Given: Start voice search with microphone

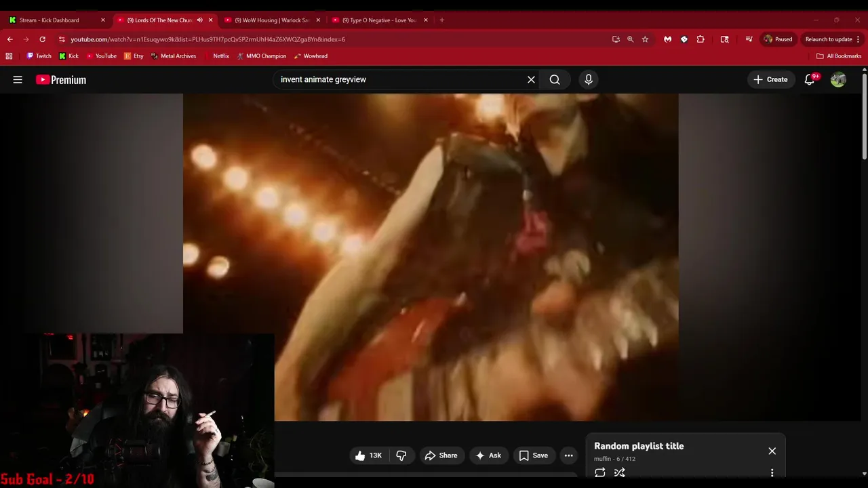Looking at the screenshot, I should coord(588,79).
